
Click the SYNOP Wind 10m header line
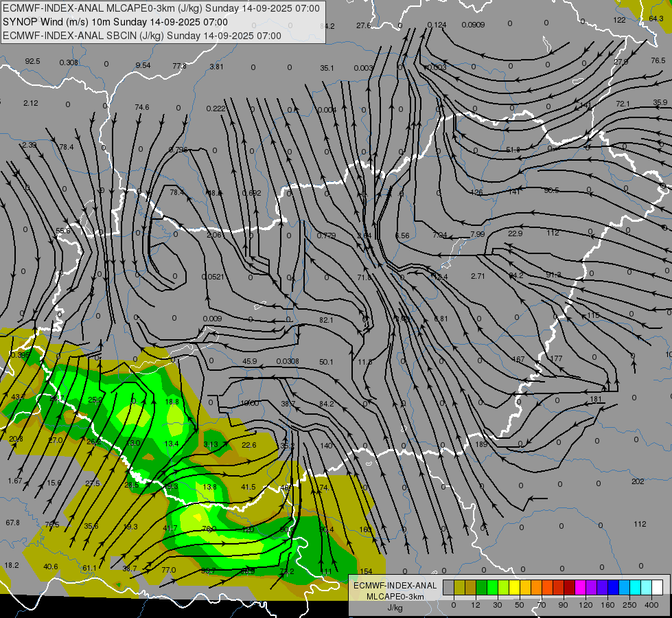pyautogui.click(x=115, y=22)
